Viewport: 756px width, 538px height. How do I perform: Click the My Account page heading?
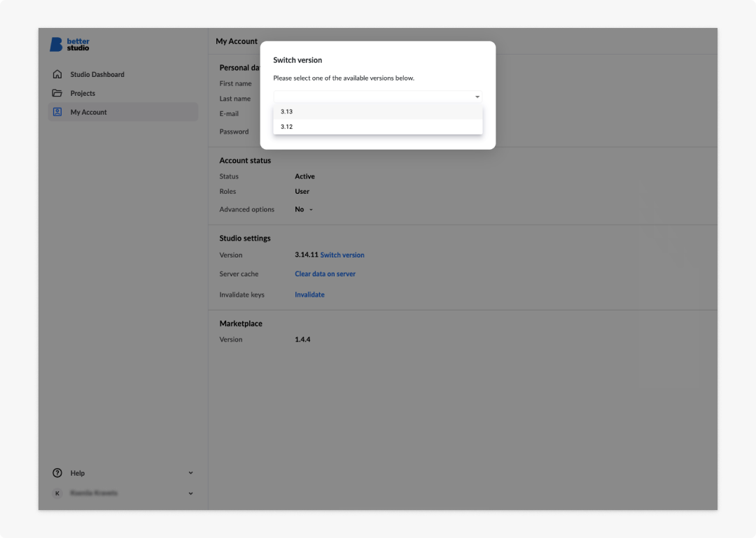(237, 41)
